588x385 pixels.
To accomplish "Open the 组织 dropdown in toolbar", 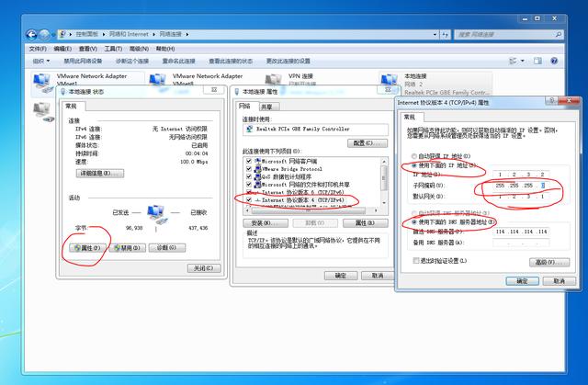I will 41,61.
